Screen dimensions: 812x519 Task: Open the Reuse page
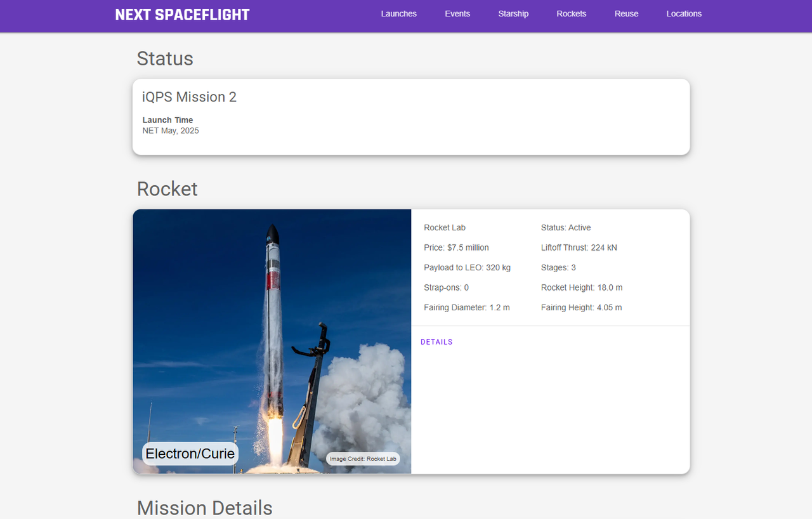626,14
